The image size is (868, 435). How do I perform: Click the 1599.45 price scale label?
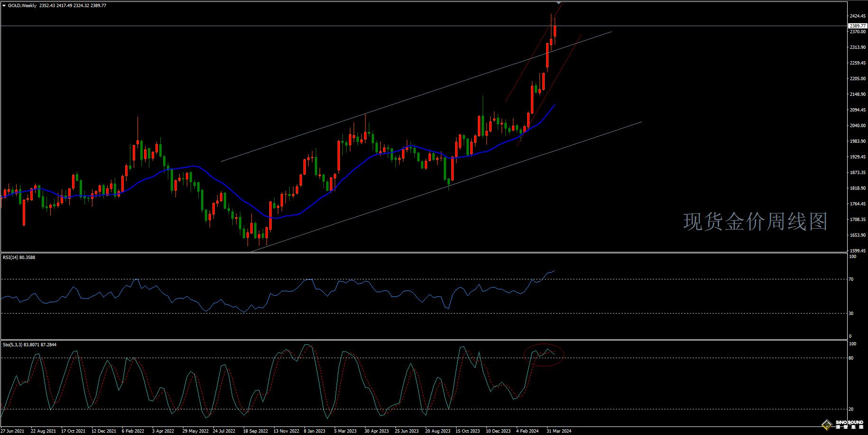coord(858,251)
